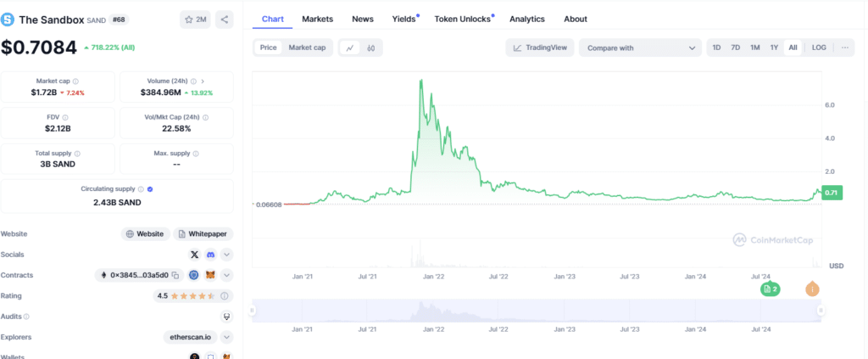Open the Discord social icon

(210, 255)
